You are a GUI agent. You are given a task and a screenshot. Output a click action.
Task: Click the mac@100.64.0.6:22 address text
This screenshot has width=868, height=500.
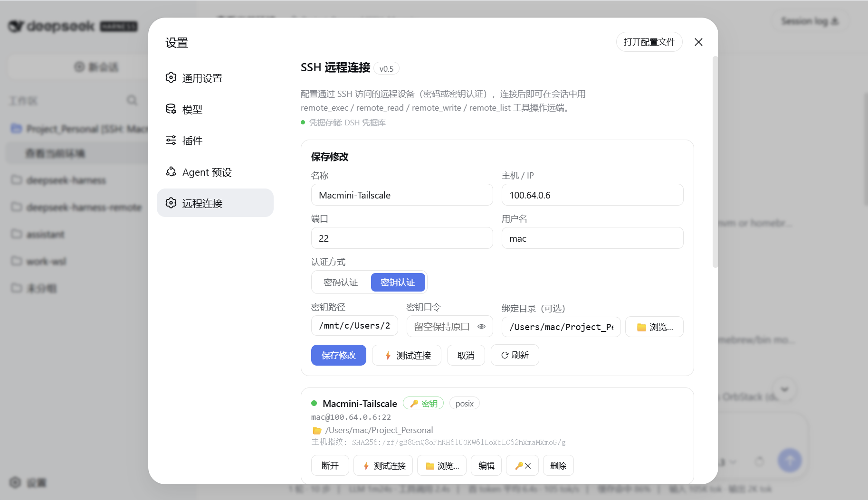point(351,417)
